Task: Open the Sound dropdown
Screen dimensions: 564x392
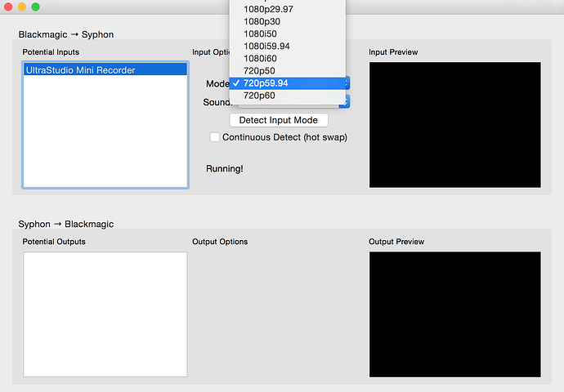Action: (x=347, y=102)
